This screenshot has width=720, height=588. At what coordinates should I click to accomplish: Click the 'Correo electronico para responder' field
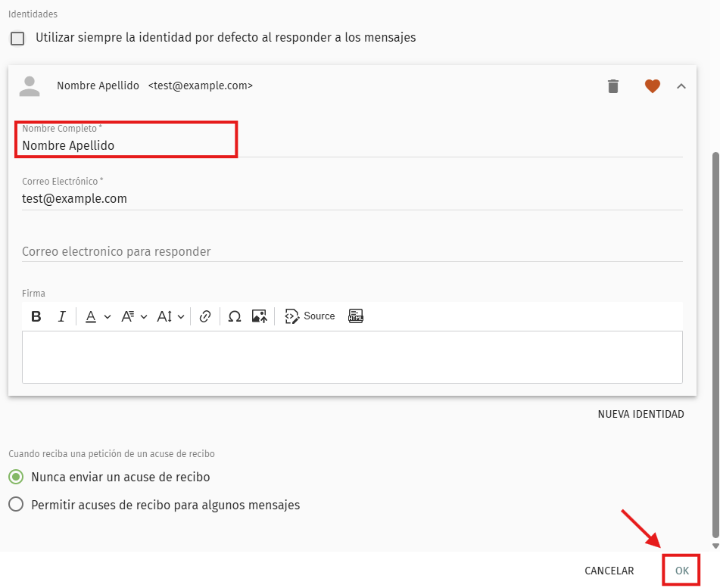click(352, 251)
